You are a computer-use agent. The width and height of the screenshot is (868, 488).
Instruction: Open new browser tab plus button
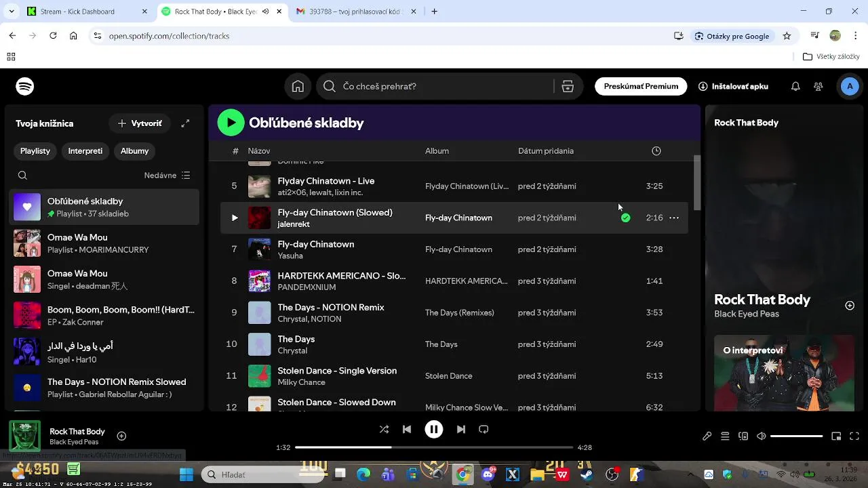pos(435,12)
